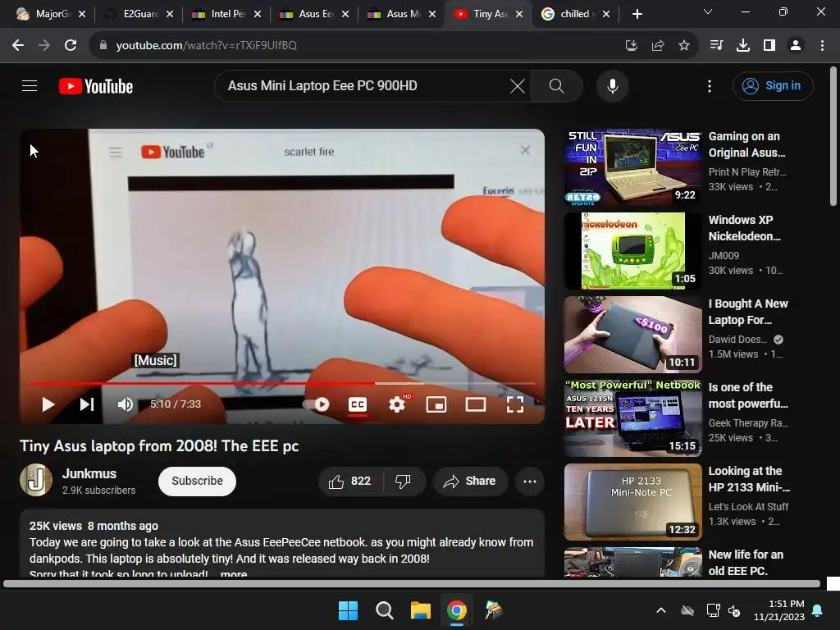Expand the description with ...more

coord(234,573)
